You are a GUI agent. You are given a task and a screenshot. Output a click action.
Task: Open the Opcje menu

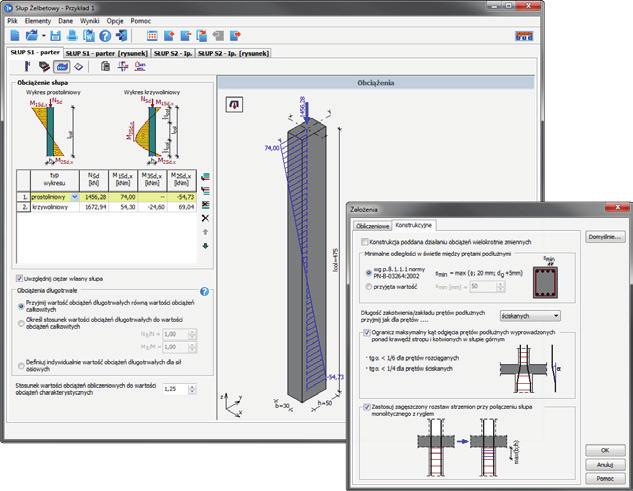pos(115,21)
